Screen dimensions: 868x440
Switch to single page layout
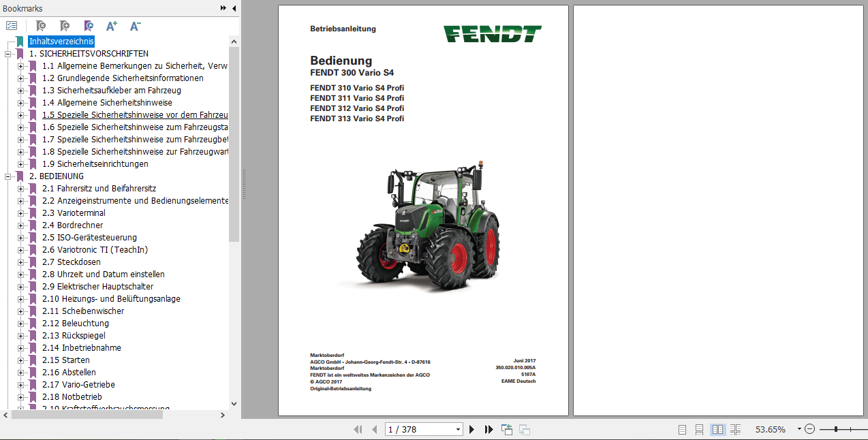(x=683, y=429)
